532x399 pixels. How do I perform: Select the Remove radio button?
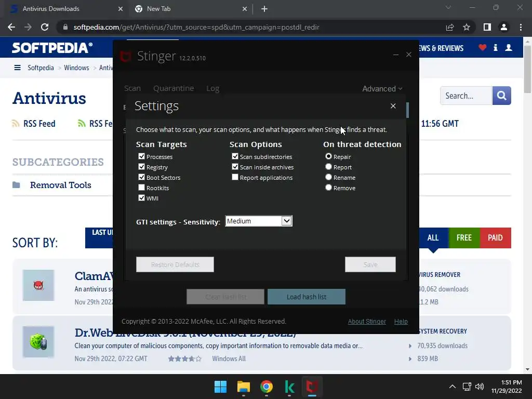pyautogui.click(x=328, y=188)
